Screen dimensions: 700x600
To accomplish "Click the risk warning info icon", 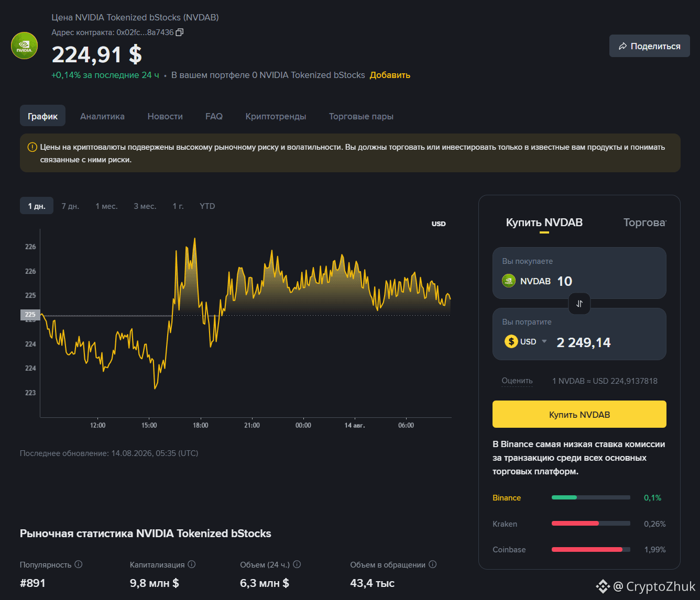I will tap(32, 147).
